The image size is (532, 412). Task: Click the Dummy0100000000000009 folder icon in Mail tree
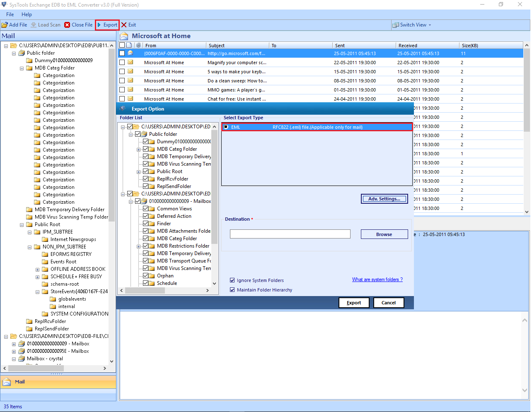(29, 60)
